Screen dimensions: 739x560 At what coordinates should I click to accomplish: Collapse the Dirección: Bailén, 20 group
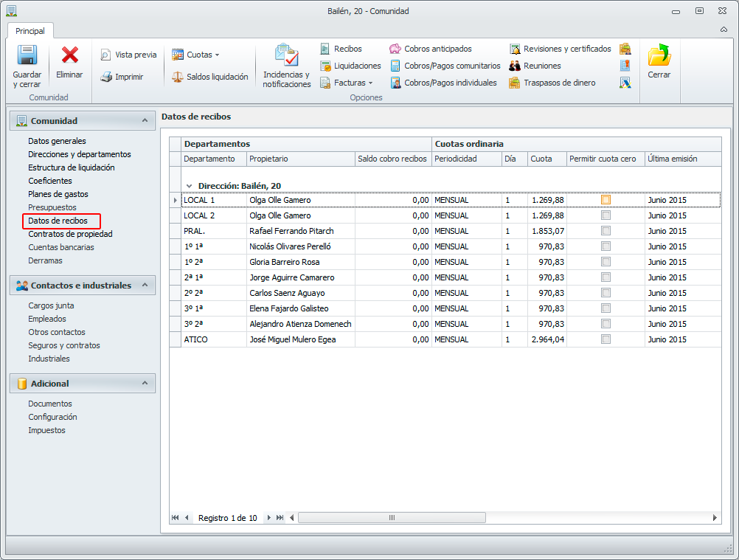tap(190, 186)
